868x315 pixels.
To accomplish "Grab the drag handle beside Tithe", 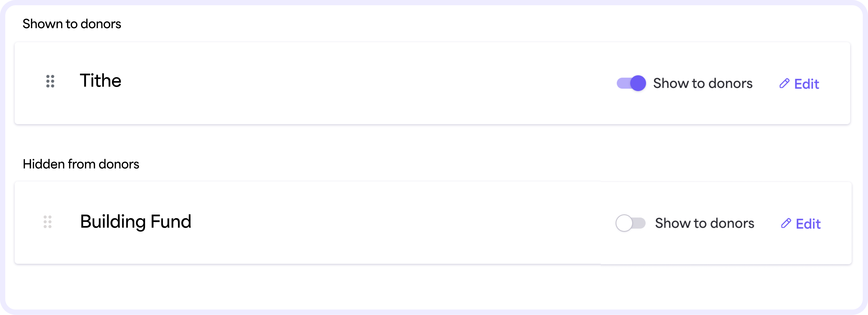I will coord(50,81).
